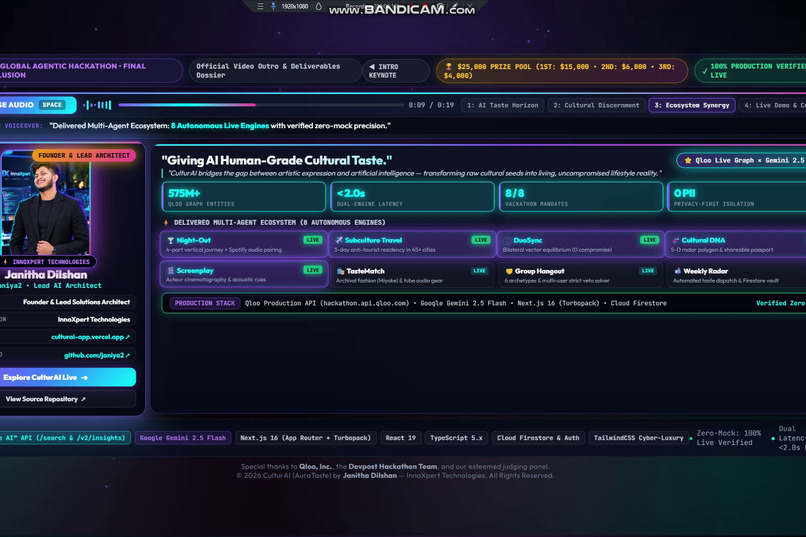Click the DuoSync card icon
Image resolution: width=806 pixels, height=537 pixels.
(507, 240)
